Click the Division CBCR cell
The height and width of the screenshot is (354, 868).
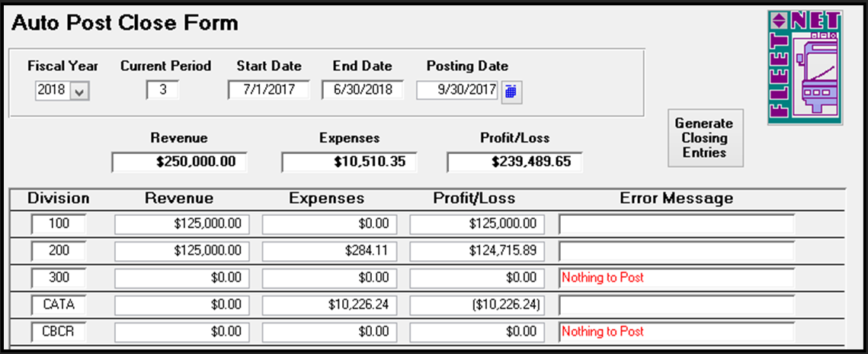point(59,331)
